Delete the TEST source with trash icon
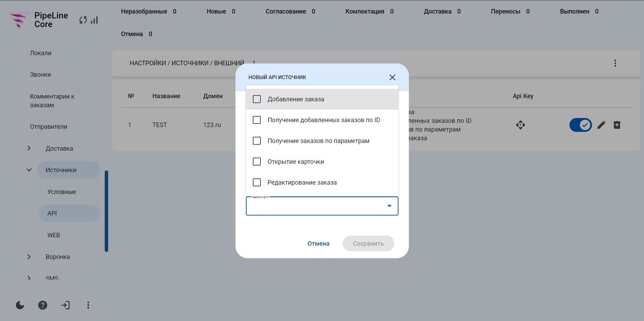The width and height of the screenshot is (644, 321). click(x=617, y=125)
